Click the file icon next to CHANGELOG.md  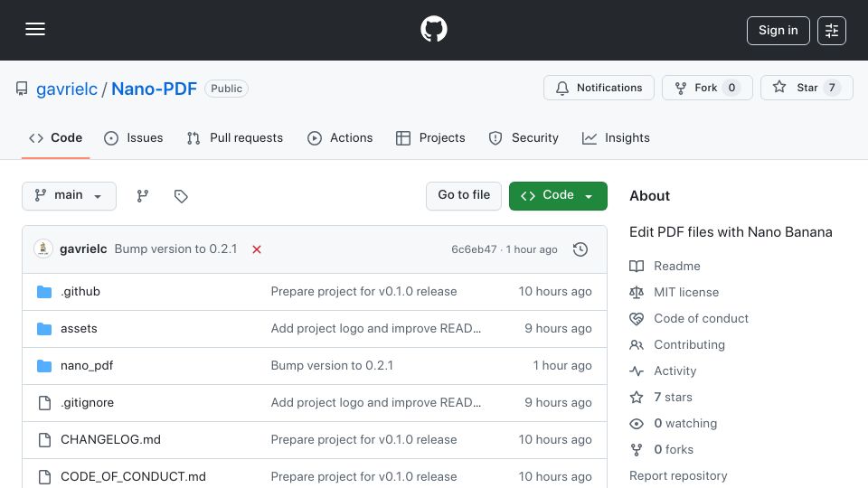(44, 440)
